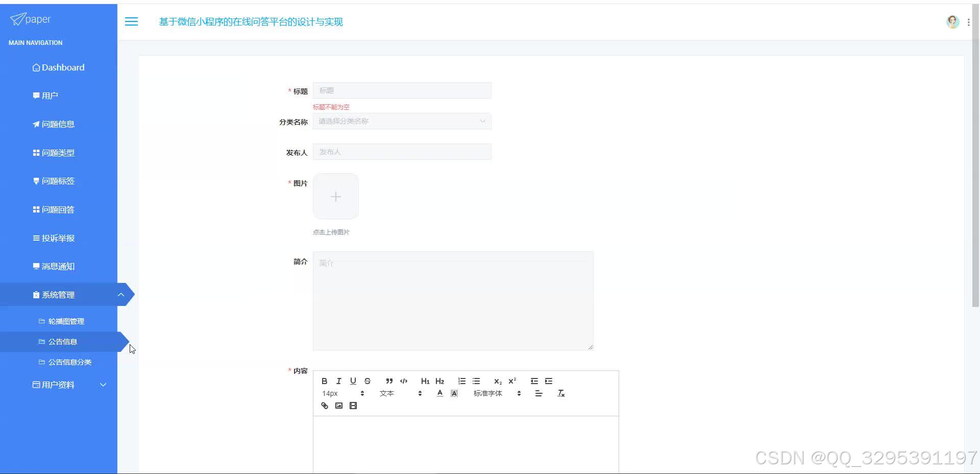Toggle the hamburger sidebar menu
The width and height of the screenshot is (980, 474).
(x=131, y=21)
